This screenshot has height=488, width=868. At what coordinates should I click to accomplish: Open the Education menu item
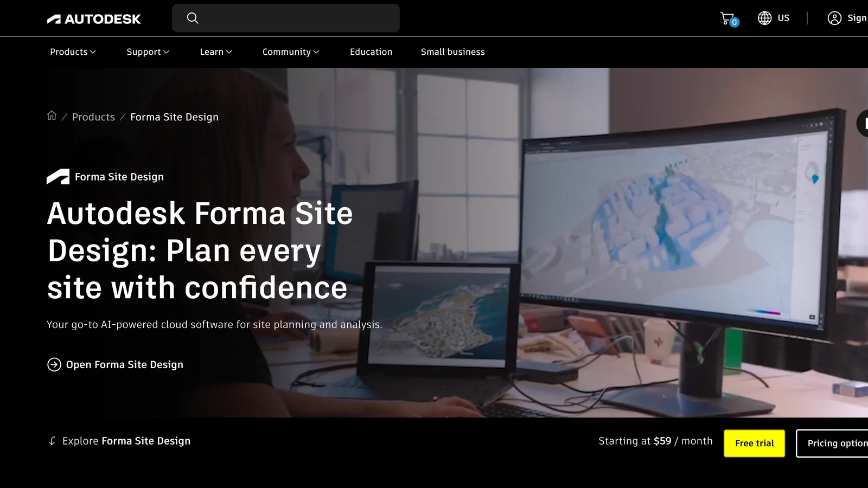point(371,52)
